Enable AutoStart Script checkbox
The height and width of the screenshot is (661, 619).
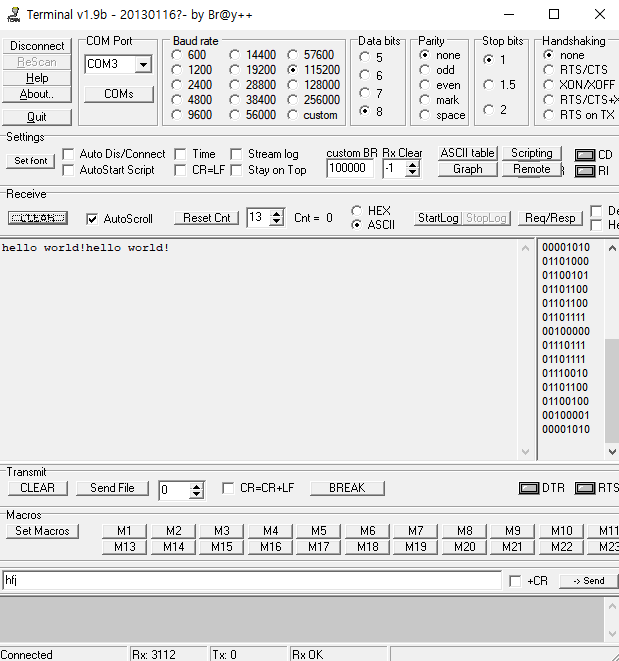[x=68, y=170]
